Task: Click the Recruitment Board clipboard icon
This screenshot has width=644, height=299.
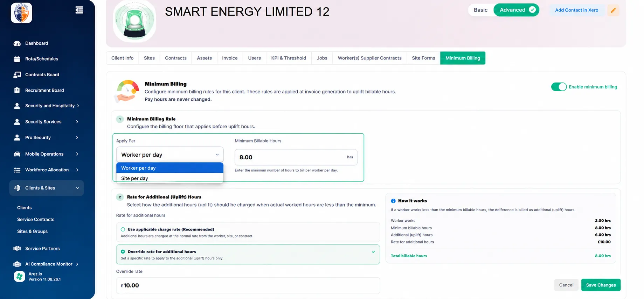Action: tap(17, 90)
